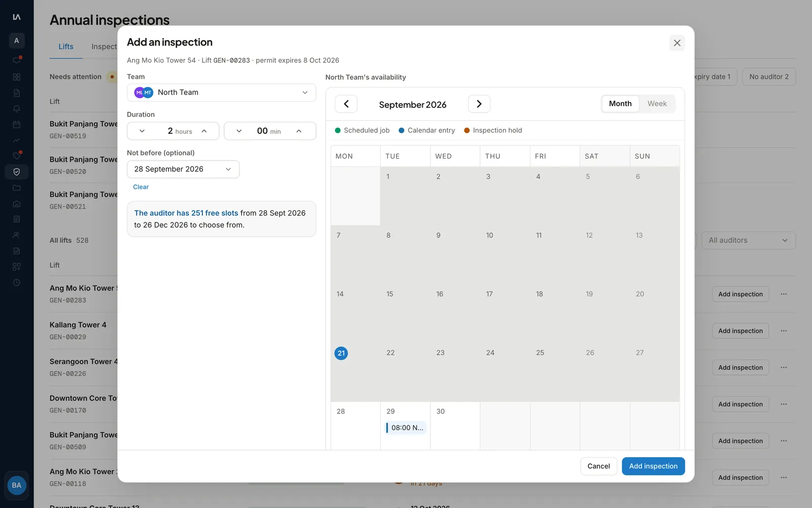Open the clock history icon in sidebar
This screenshot has width=812, height=508.
(16, 282)
